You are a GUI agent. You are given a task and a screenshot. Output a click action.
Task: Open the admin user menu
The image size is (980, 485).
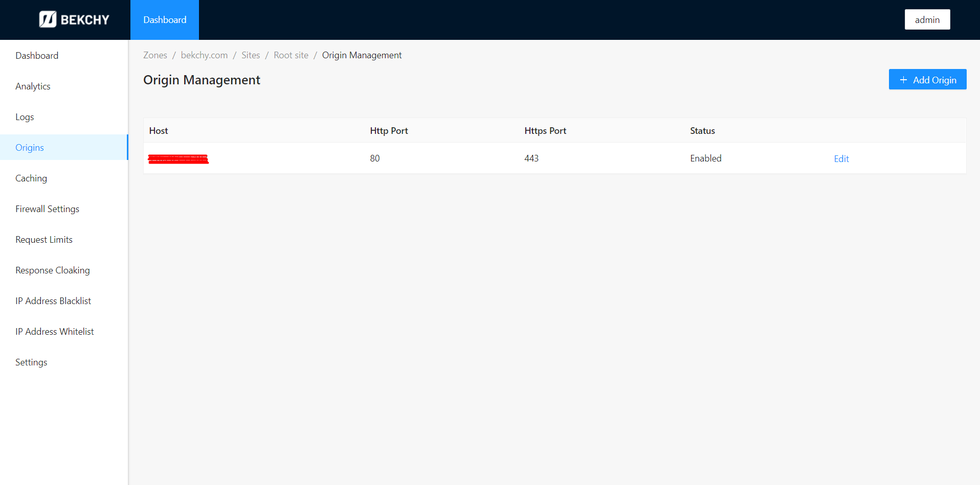pyautogui.click(x=927, y=19)
